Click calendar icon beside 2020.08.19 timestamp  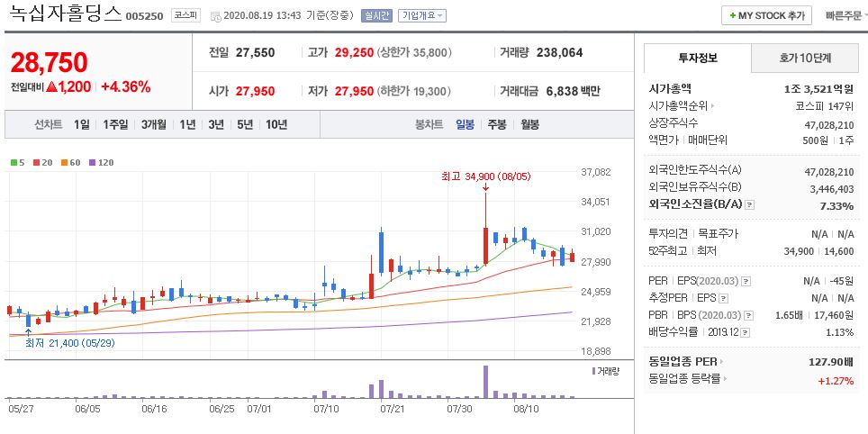[215, 16]
